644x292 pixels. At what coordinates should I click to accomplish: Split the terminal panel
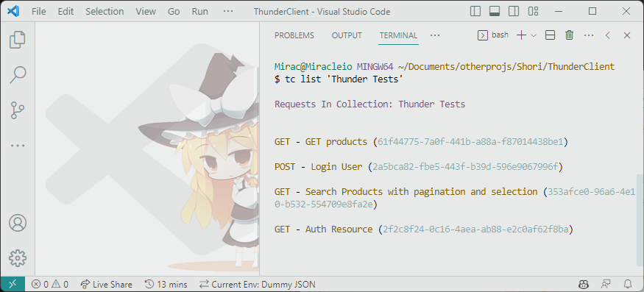pyautogui.click(x=550, y=35)
